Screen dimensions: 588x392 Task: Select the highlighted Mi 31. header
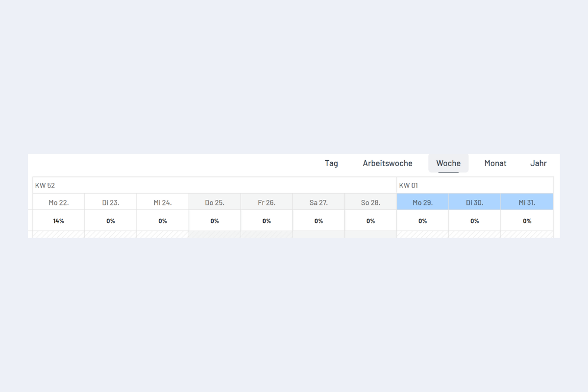[527, 202]
